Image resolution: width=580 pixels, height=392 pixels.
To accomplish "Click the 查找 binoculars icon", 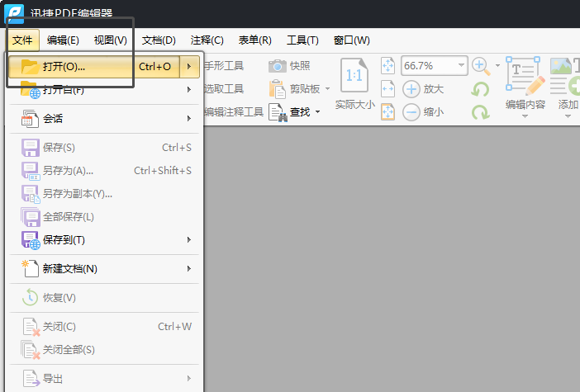I will pos(278,112).
